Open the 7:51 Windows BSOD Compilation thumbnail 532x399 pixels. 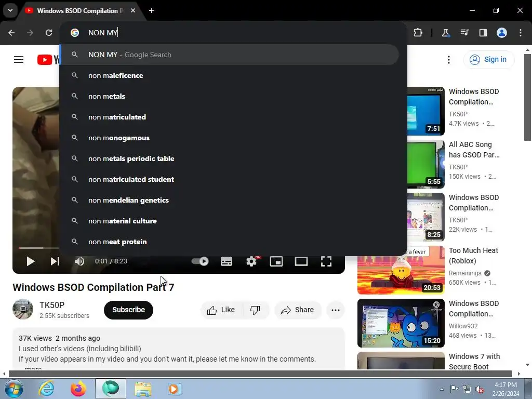[426, 111]
